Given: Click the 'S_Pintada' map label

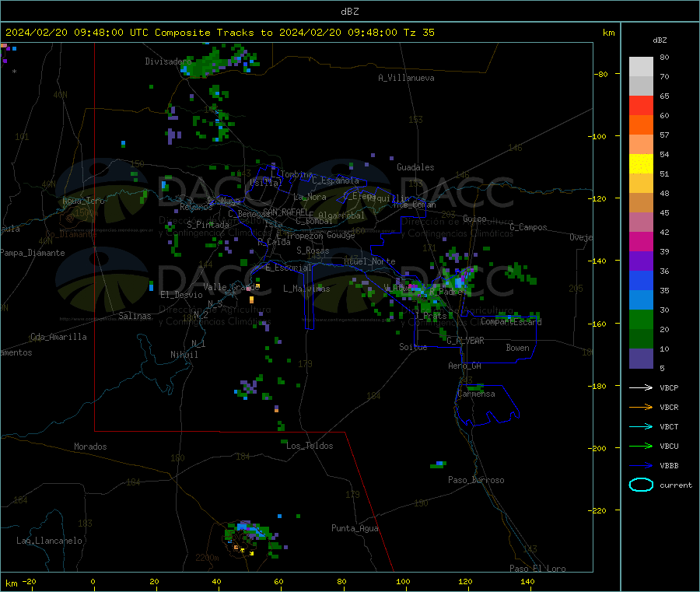Looking at the screenshot, I should [x=208, y=225].
